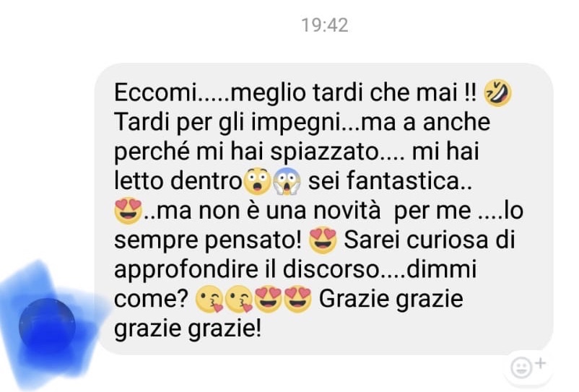Image resolution: width=579 pixels, height=392 pixels.
Task: Click the final 'grazie grazie!' line
Action: (x=188, y=329)
